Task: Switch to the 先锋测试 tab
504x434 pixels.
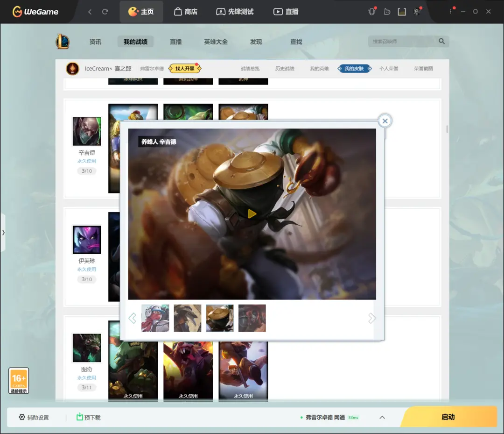Action: coord(235,12)
